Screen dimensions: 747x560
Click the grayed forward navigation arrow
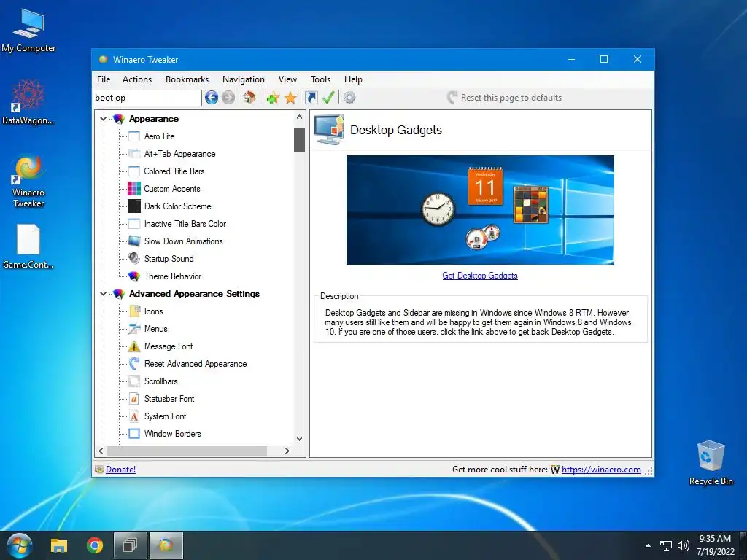point(228,98)
